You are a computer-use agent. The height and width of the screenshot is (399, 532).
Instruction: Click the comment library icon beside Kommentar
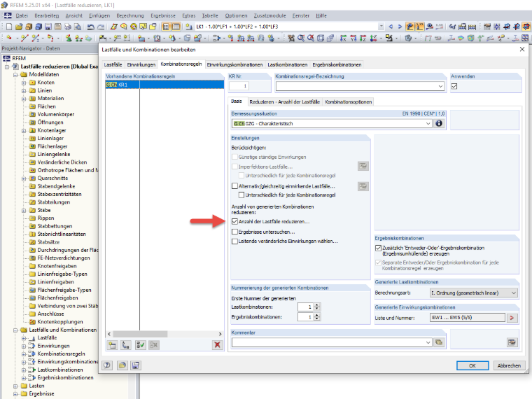pos(439,342)
